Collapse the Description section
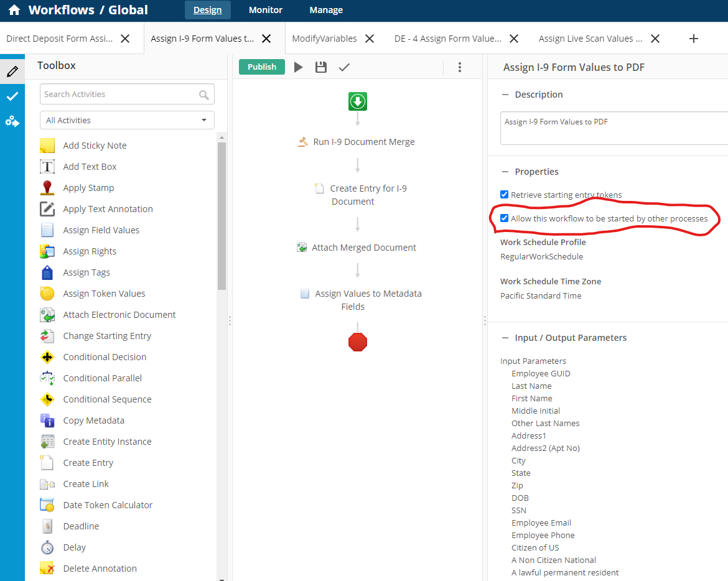 click(x=505, y=95)
